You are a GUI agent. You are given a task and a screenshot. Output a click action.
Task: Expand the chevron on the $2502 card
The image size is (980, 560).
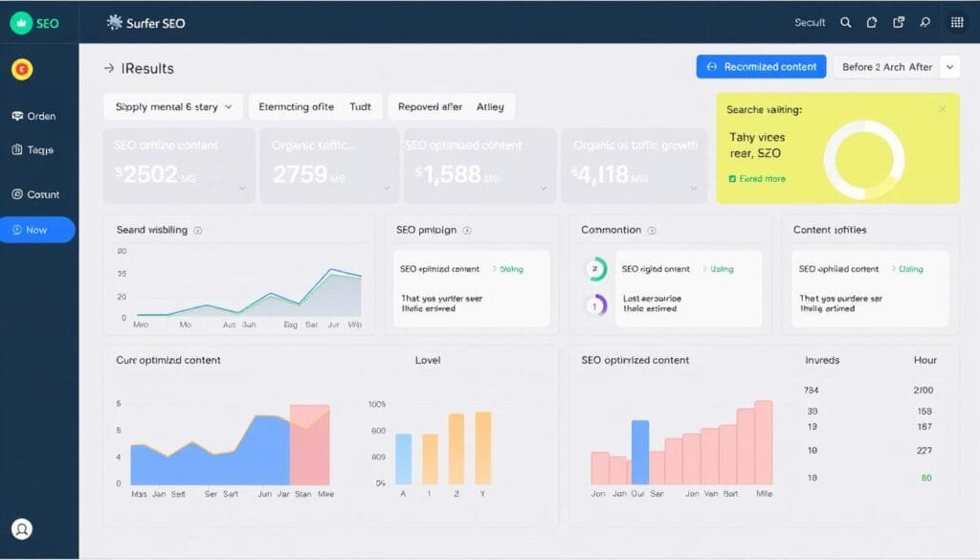[240, 189]
